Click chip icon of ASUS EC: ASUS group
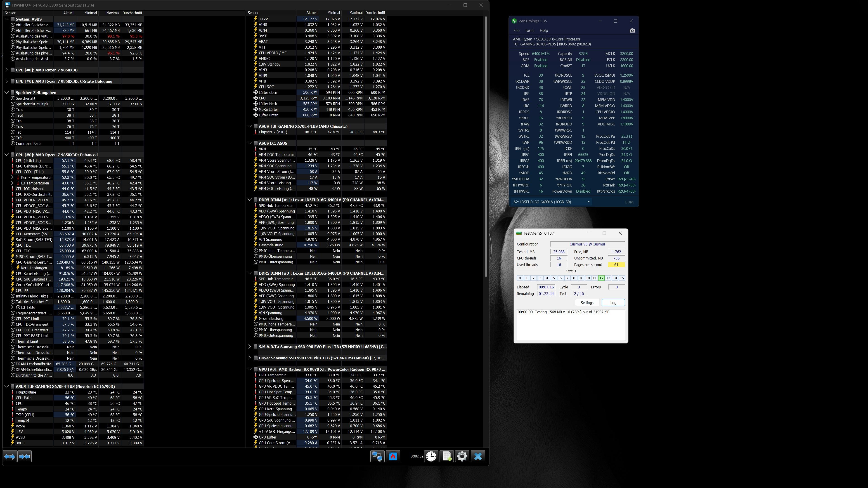Screen dimensions: 868x488 (x=256, y=143)
